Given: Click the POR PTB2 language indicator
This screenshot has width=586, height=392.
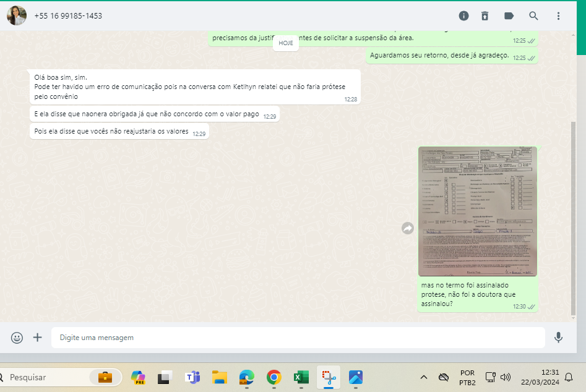Looking at the screenshot, I should pyautogui.click(x=468, y=377).
